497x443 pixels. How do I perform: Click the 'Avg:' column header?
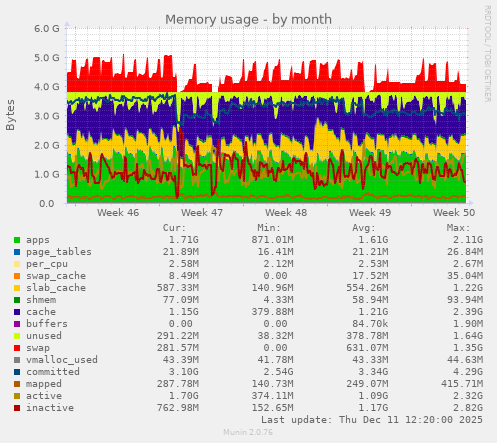[x=364, y=228]
